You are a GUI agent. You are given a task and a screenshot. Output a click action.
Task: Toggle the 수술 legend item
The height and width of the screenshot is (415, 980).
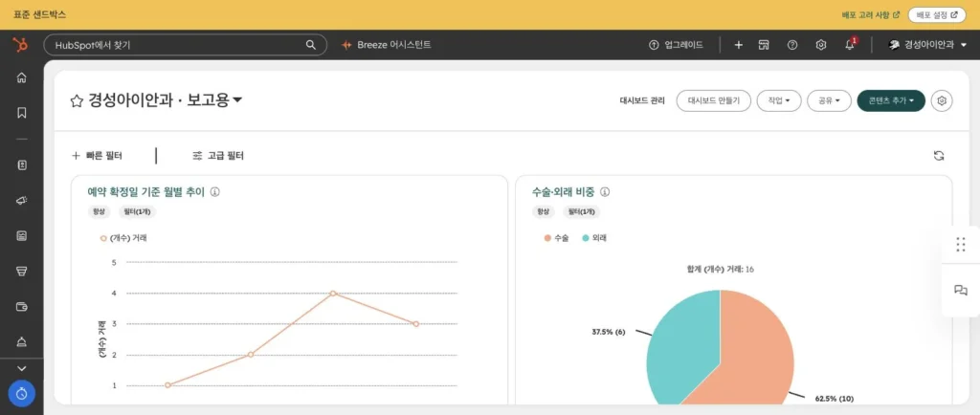pyautogui.click(x=556, y=238)
